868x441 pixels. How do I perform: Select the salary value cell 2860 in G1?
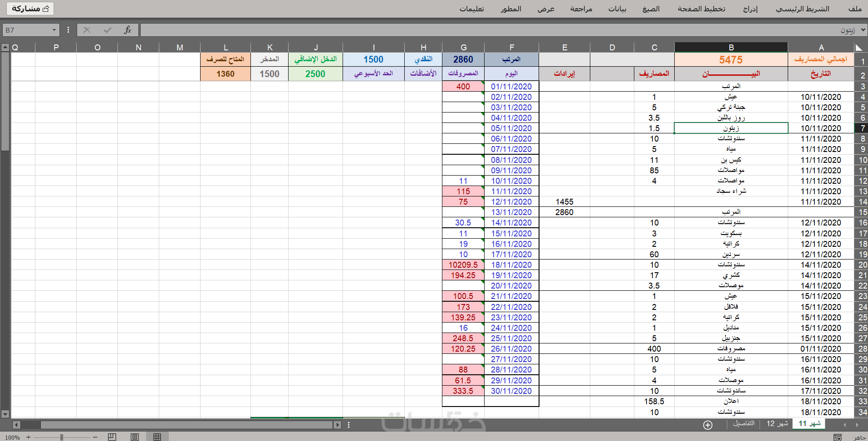463,59
